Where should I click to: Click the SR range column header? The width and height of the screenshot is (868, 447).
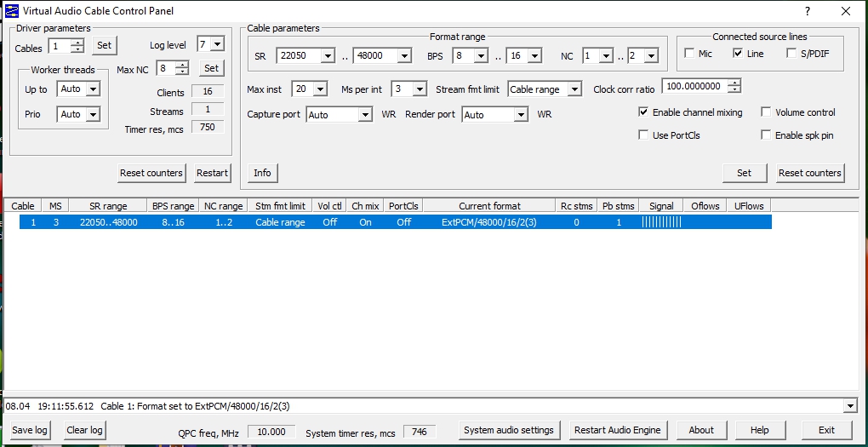pyautogui.click(x=108, y=206)
